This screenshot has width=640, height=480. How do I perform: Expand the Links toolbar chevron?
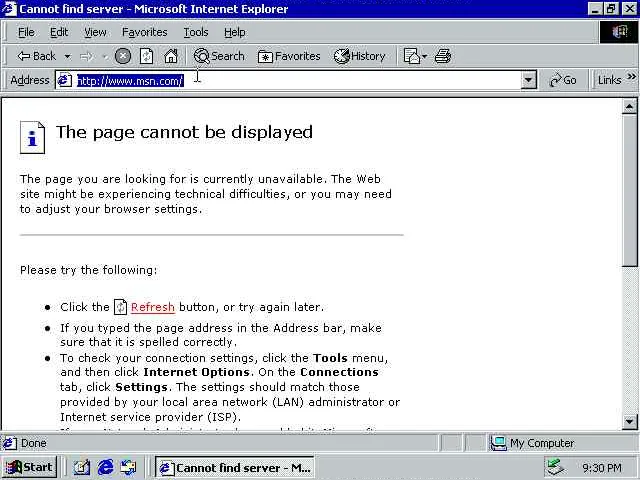pyautogui.click(x=631, y=76)
